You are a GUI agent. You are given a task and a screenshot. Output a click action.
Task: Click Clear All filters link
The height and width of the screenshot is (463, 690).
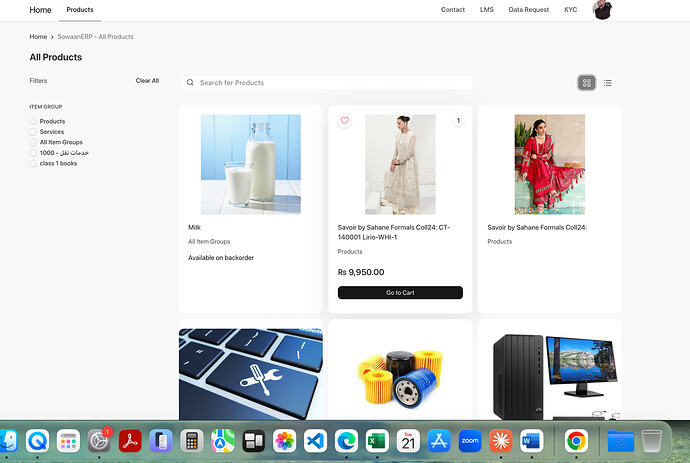pyautogui.click(x=147, y=81)
